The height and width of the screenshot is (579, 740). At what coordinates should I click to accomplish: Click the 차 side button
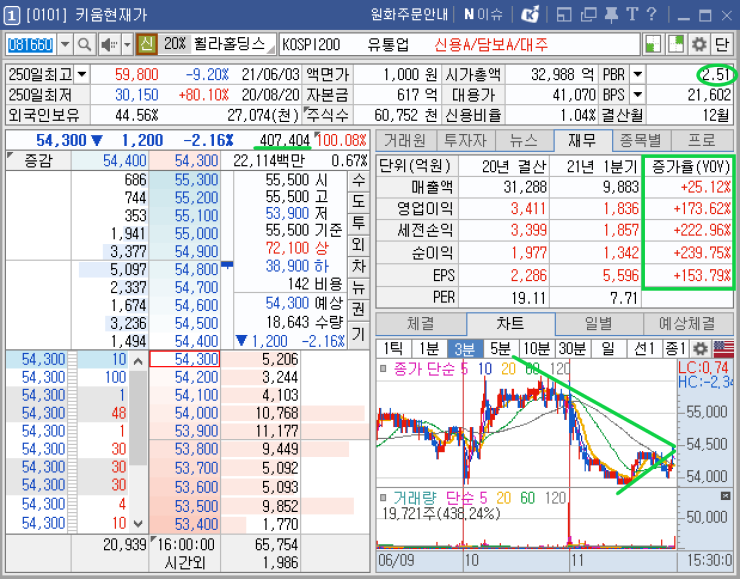pyautogui.click(x=359, y=267)
